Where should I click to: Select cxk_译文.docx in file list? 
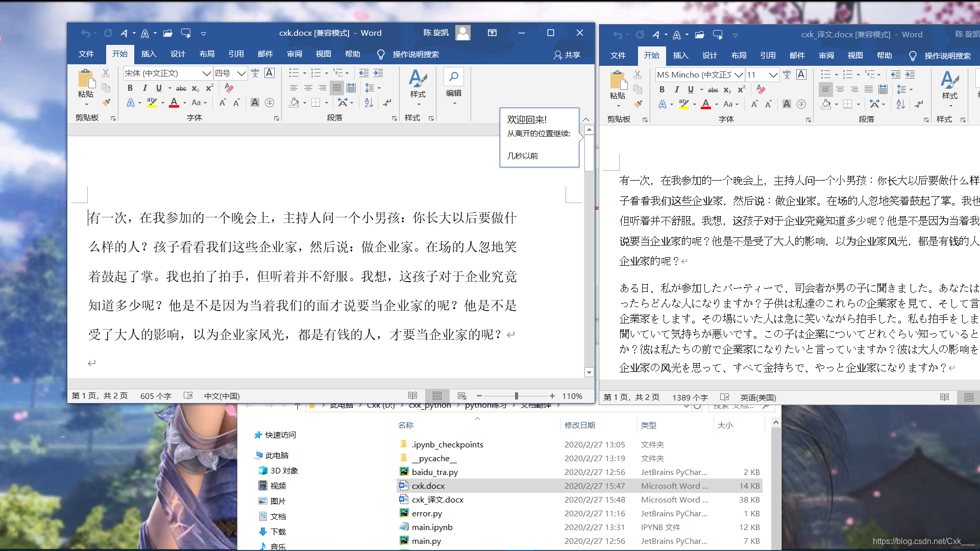point(437,499)
